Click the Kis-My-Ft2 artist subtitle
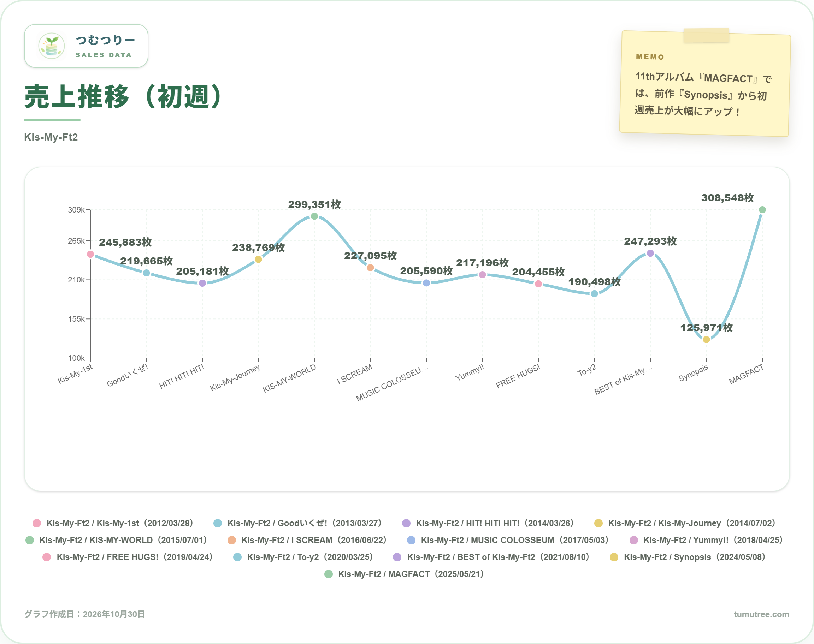This screenshot has width=814, height=644. click(x=51, y=137)
